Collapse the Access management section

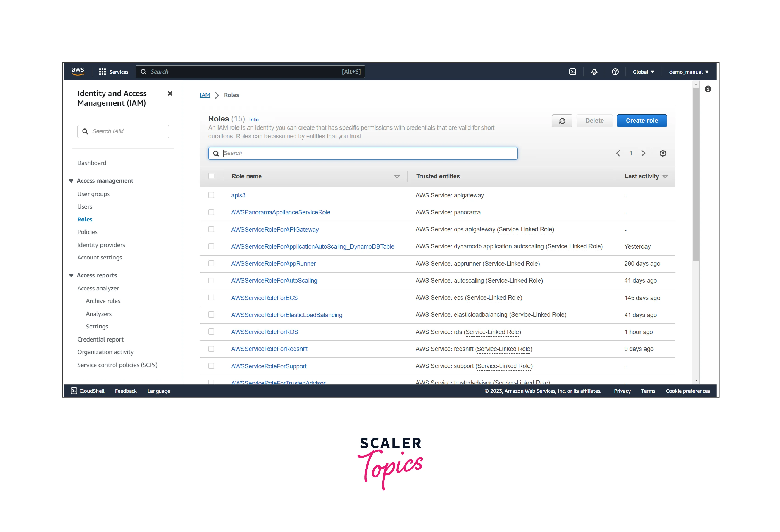coord(71,181)
